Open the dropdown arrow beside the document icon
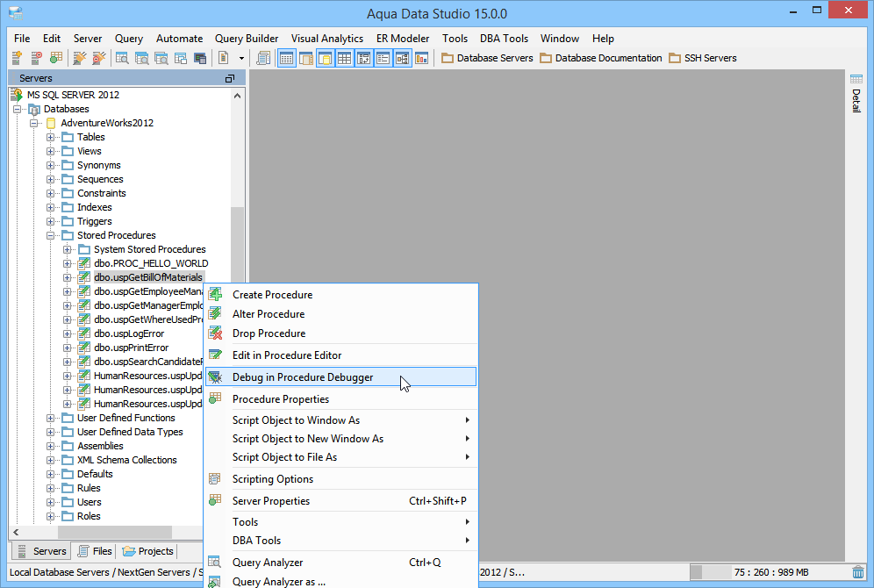874x588 pixels. (241, 58)
